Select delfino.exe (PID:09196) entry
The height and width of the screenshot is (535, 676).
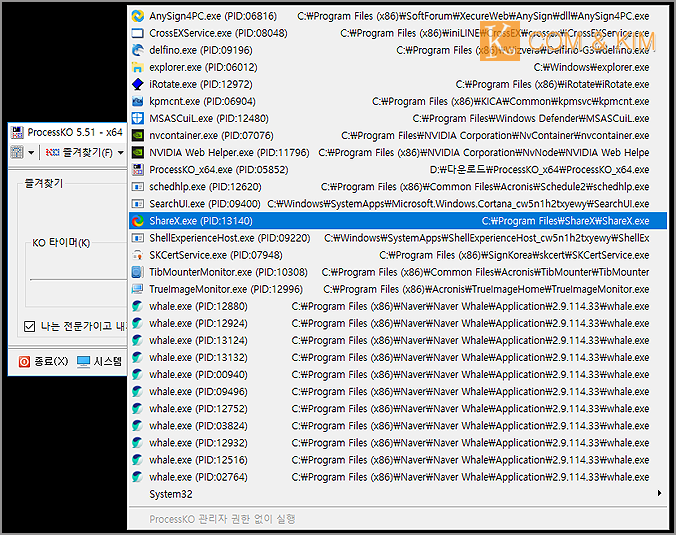397,50
